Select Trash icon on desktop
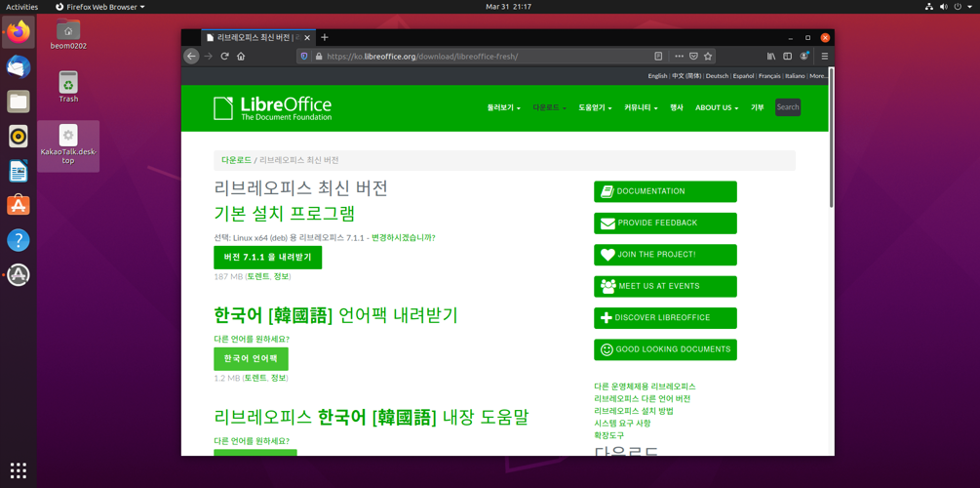 coord(68,87)
